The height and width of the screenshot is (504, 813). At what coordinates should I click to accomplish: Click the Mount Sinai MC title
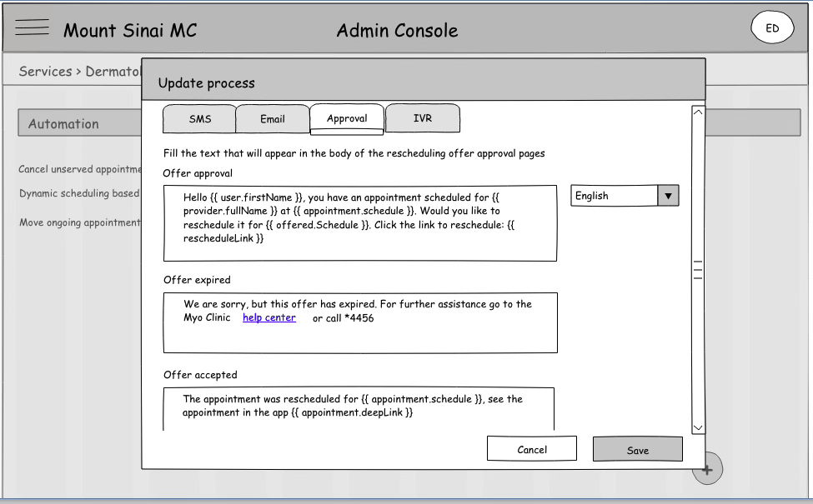tap(130, 30)
